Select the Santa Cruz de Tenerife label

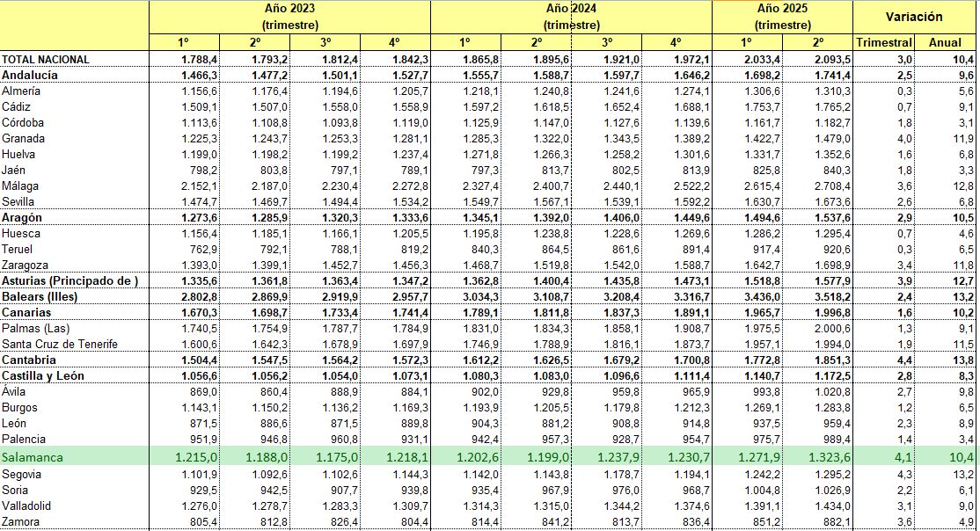click(60, 344)
